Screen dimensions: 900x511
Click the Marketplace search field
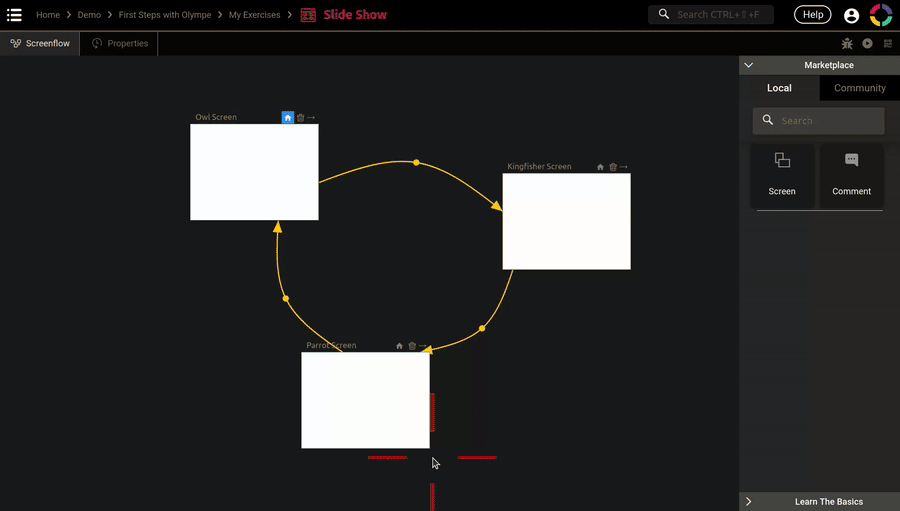(826, 121)
